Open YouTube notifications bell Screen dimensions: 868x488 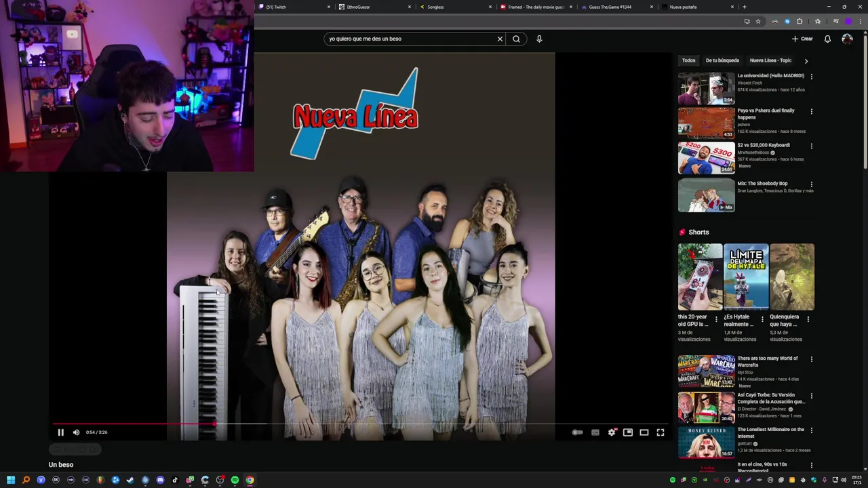click(827, 39)
